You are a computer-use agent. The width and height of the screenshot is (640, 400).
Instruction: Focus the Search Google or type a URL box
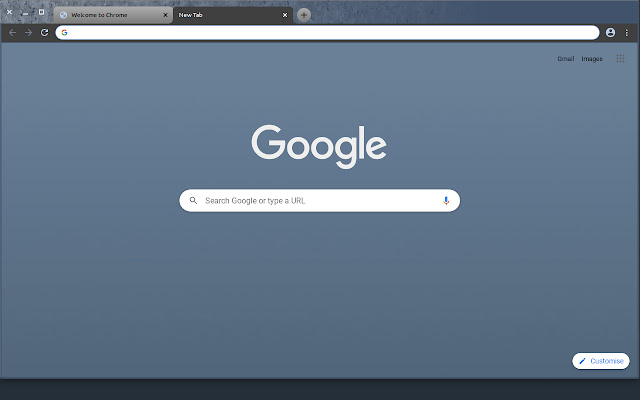(320, 200)
